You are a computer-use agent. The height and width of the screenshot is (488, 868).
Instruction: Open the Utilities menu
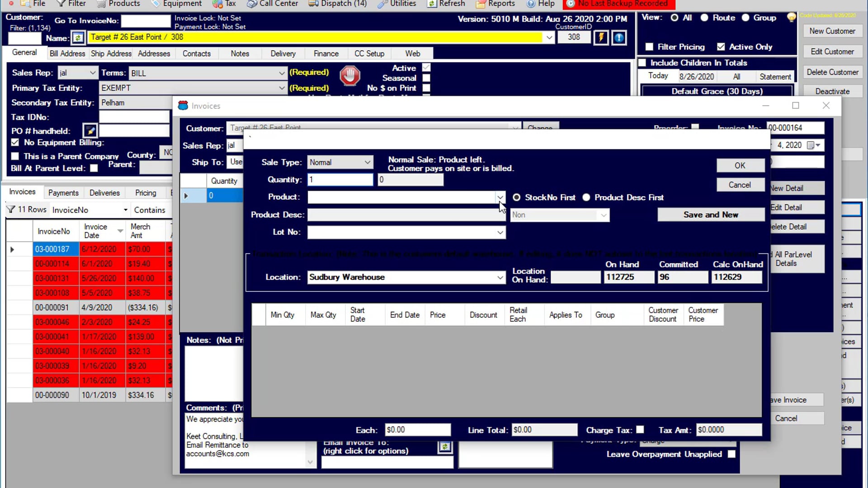pos(396,4)
